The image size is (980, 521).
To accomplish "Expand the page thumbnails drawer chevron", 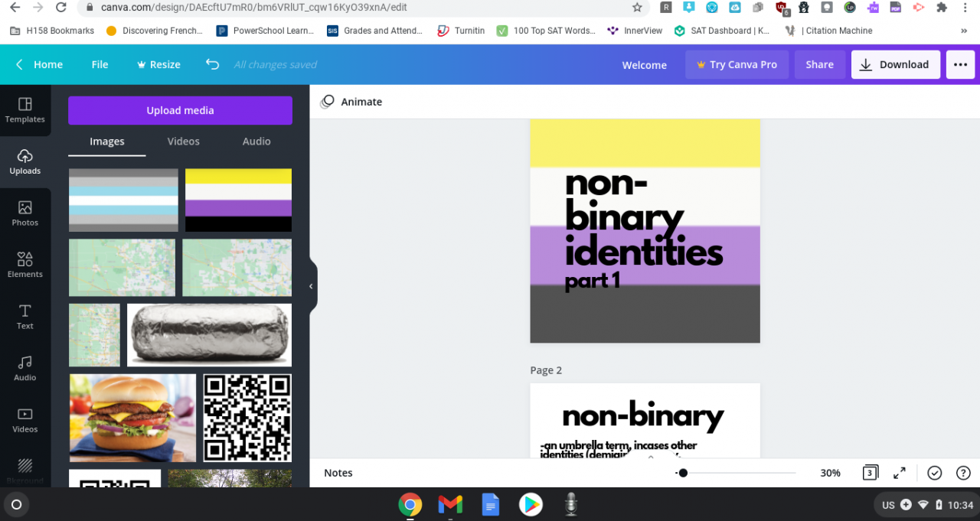I will tap(651, 457).
